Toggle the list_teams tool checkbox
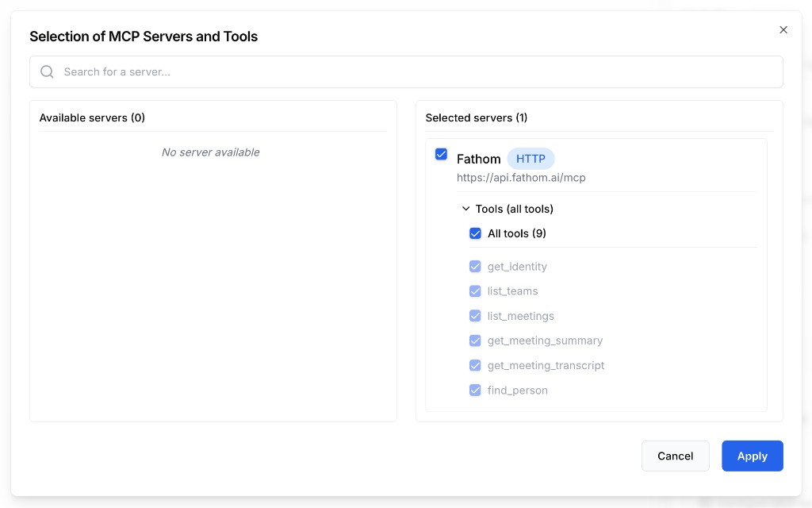The width and height of the screenshot is (812, 508). tap(475, 291)
